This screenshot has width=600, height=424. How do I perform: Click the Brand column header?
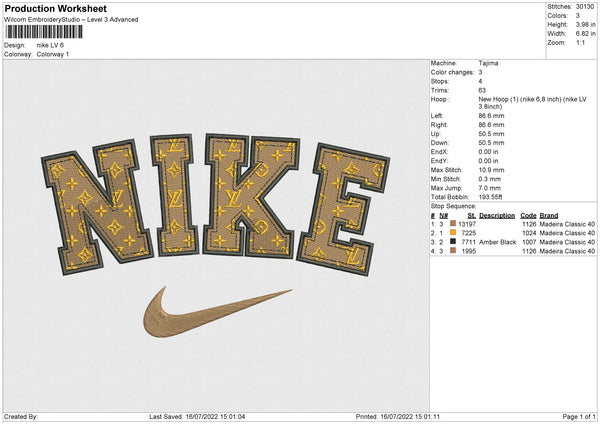point(549,215)
